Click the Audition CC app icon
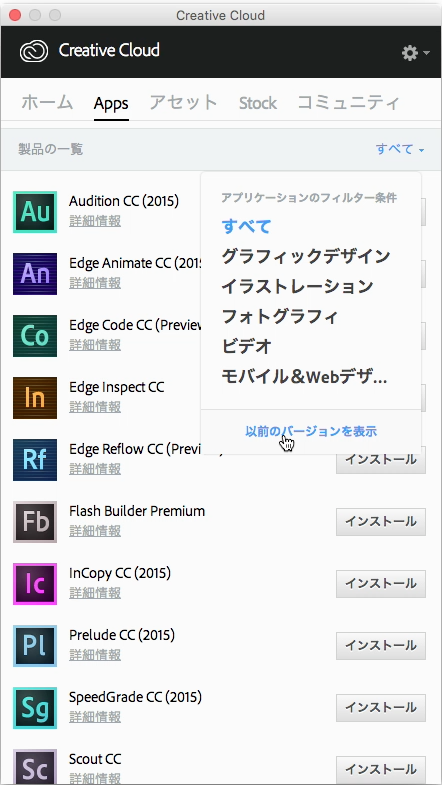 [x=35, y=212]
